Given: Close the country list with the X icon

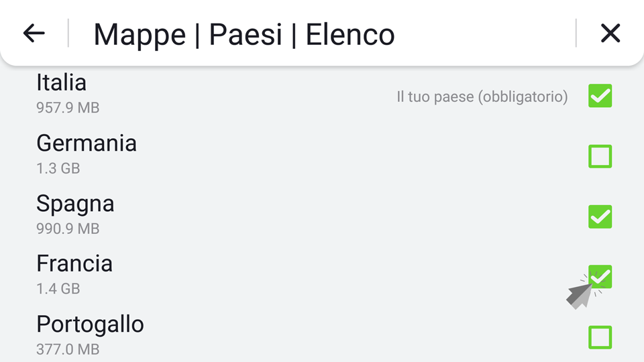Looking at the screenshot, I should (x=610, y=34).
